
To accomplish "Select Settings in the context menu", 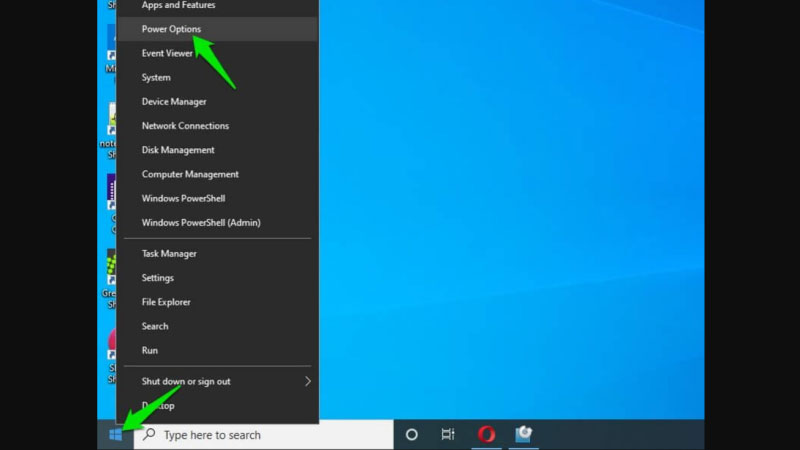I will pyautogui.click(x=158, y=278).
